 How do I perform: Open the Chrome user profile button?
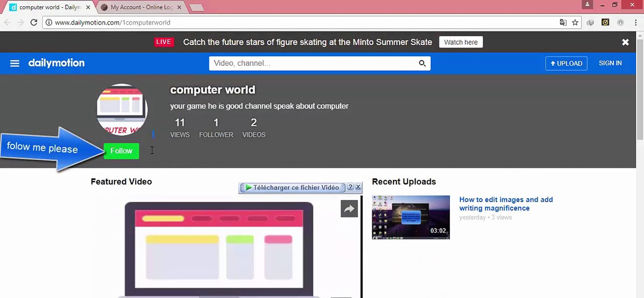587,5
